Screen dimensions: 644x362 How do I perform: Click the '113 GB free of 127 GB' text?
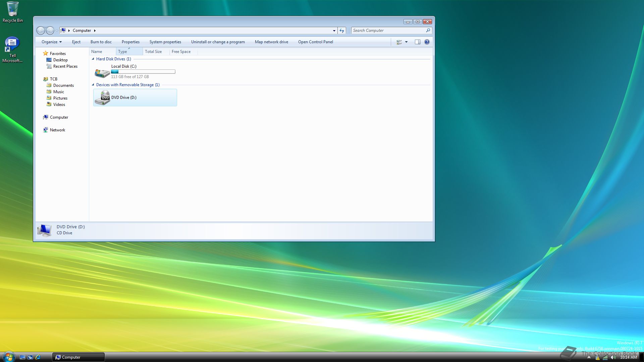tap(130, 77)
